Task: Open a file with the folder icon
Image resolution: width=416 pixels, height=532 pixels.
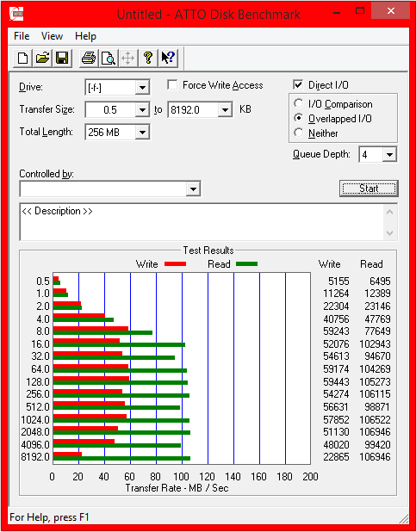Action: tap(42, 58)
